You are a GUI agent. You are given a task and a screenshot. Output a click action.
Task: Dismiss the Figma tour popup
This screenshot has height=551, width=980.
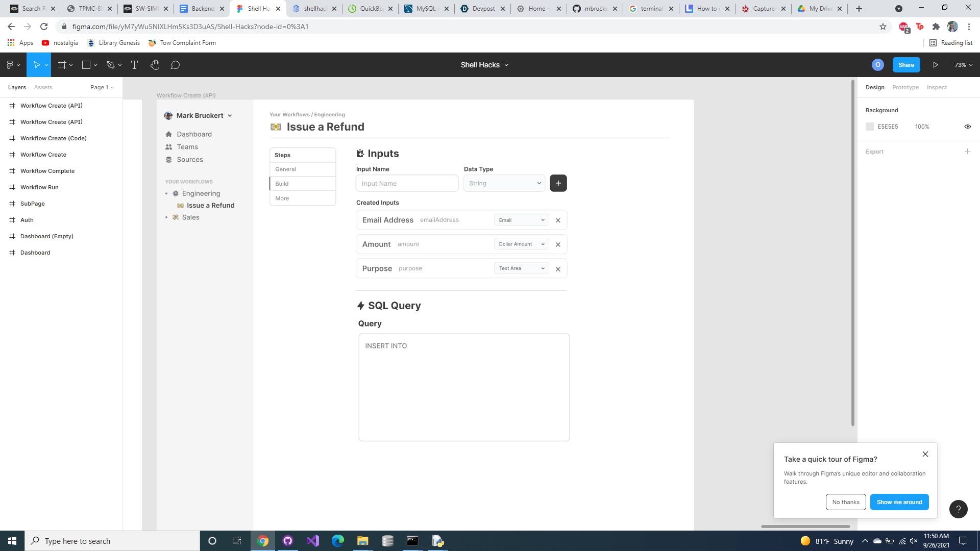[925, 454]
